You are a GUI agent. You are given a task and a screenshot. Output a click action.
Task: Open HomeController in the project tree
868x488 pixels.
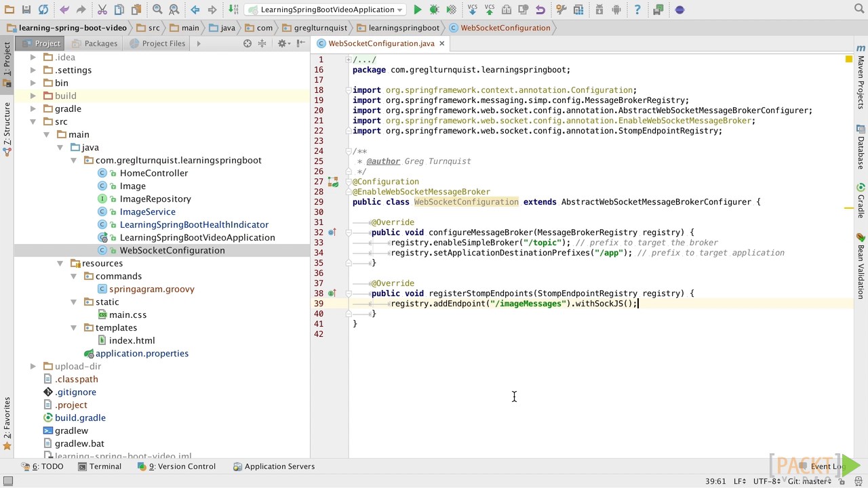[154, 174]
